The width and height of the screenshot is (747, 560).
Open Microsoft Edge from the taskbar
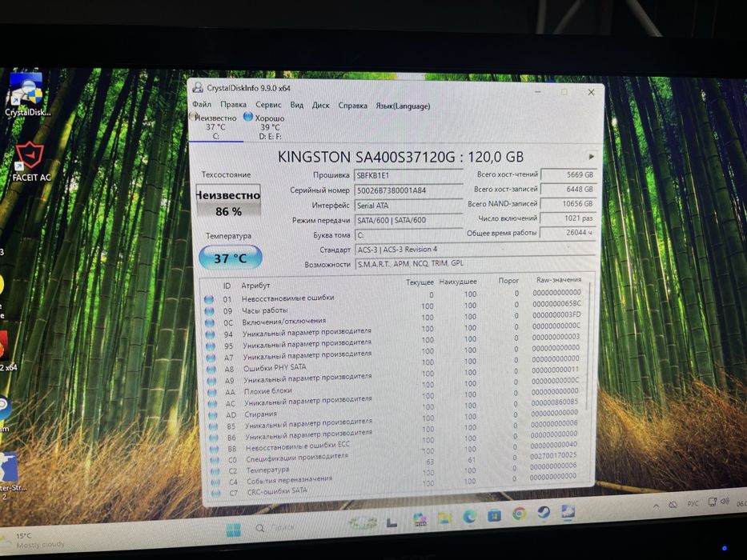click(469, 516)
